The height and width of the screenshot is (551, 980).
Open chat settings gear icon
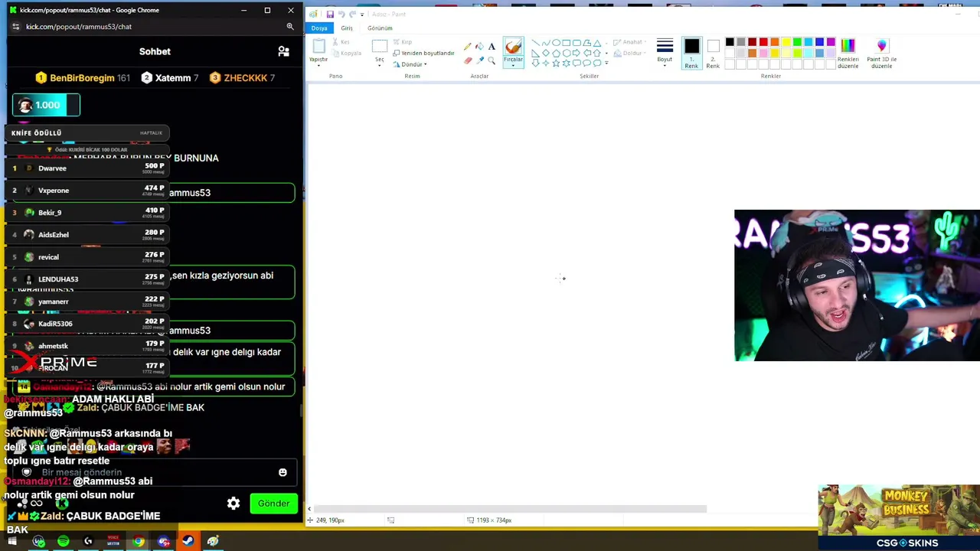(234, 504)
